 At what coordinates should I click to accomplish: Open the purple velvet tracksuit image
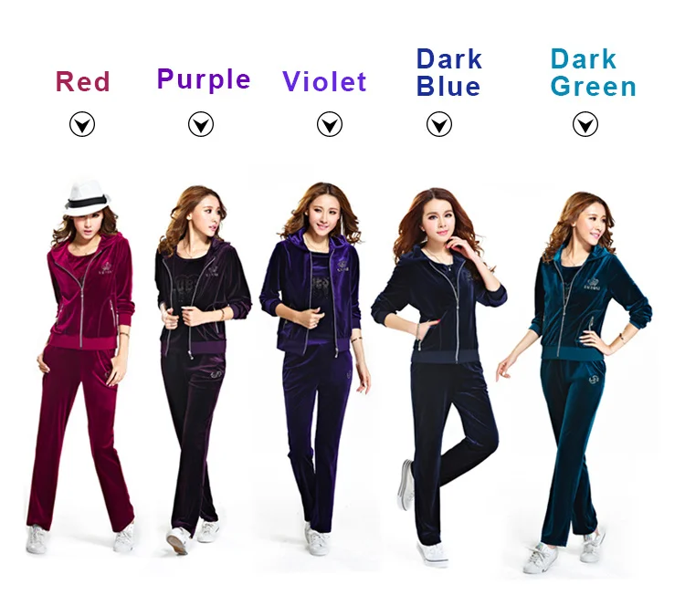pyautogui.click(x=201, y=370)
